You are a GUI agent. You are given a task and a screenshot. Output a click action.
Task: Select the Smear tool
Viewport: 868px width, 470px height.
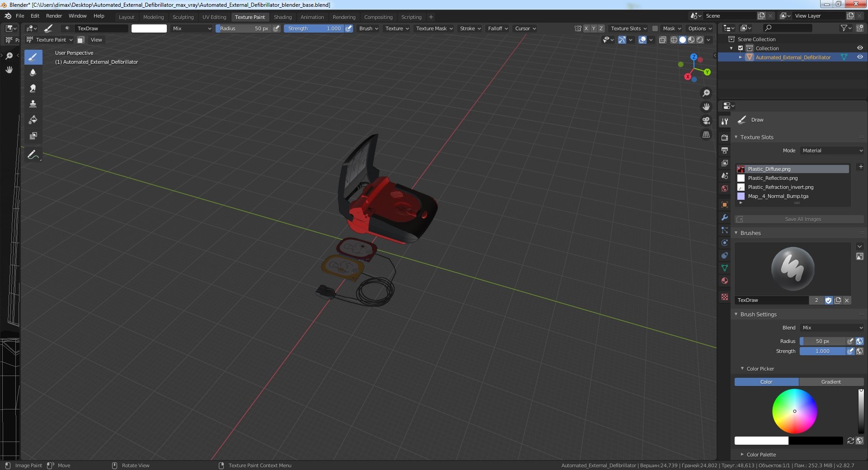tap(33, 89)
